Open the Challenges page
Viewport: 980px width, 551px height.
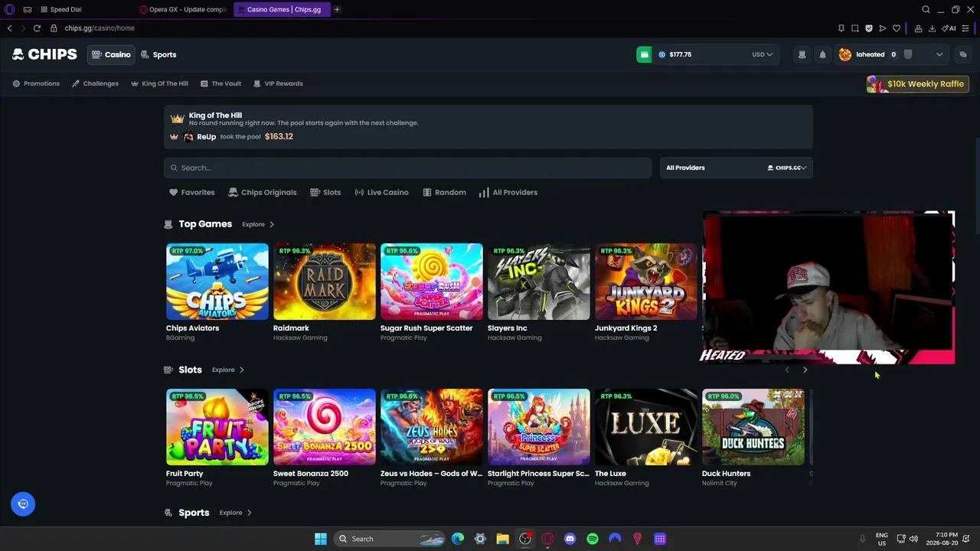(95, 83)
